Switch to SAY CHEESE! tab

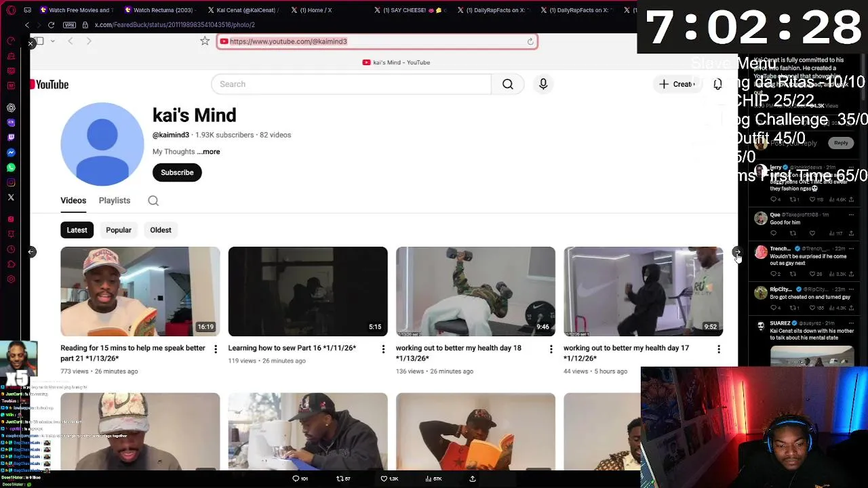tap(410, 10)
